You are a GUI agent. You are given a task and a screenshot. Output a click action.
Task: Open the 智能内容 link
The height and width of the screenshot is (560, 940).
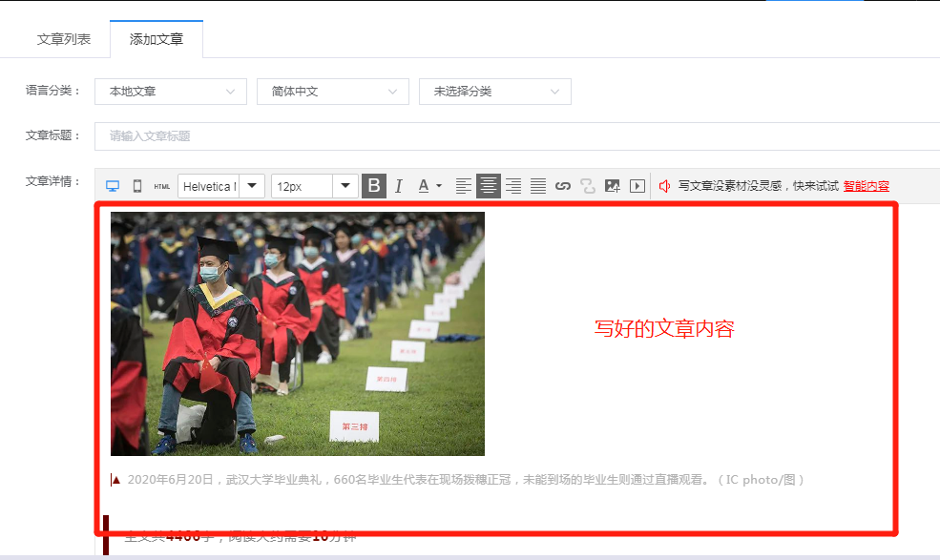click(866, 186)
